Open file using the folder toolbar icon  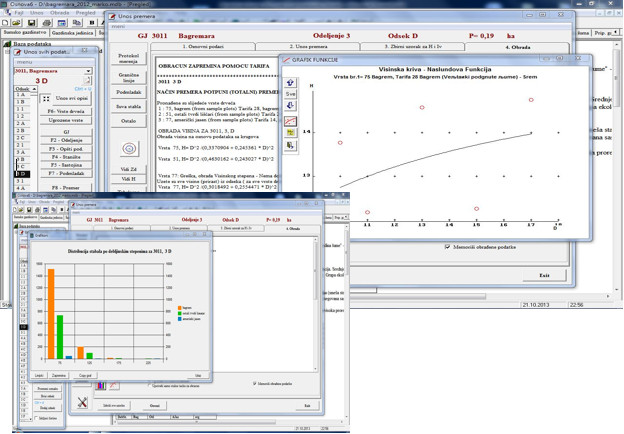(x=16, y=23)
